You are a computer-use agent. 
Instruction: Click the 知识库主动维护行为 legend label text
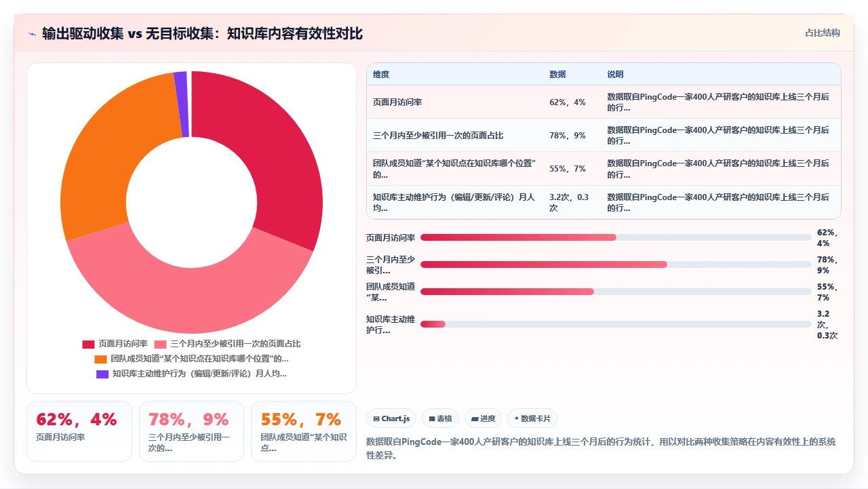coord(199,374)
